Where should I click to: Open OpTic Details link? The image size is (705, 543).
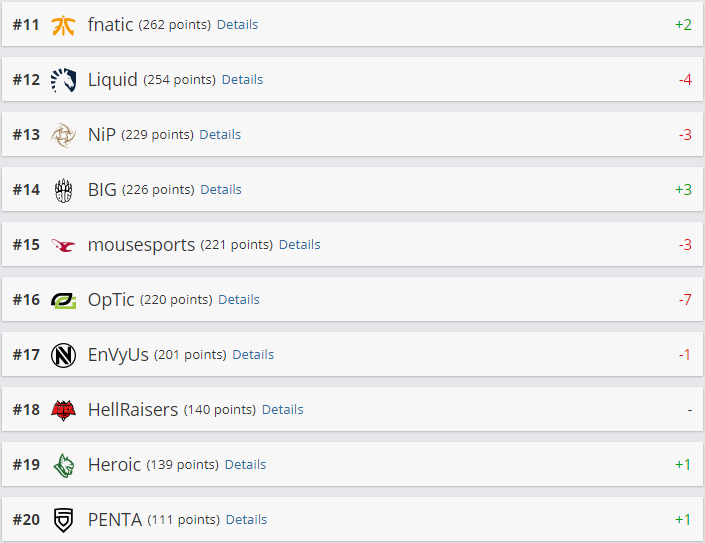239,299
